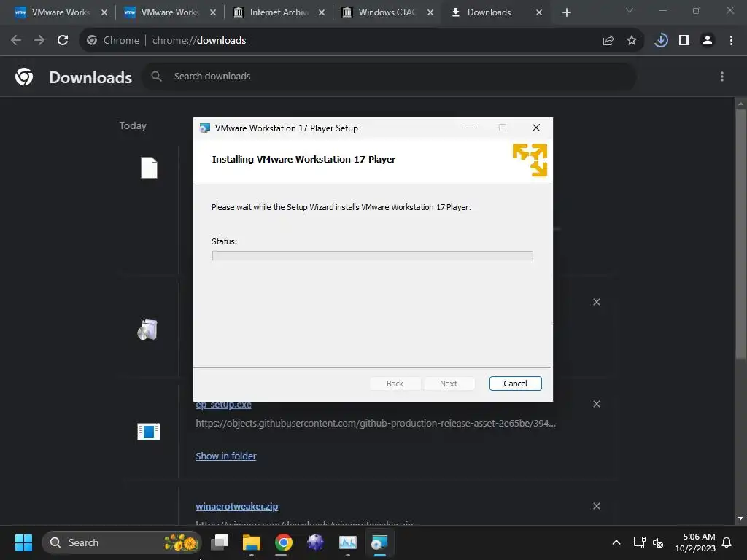Open Chrome tab search chevron
747x560 pixels.
pos(630,10)
